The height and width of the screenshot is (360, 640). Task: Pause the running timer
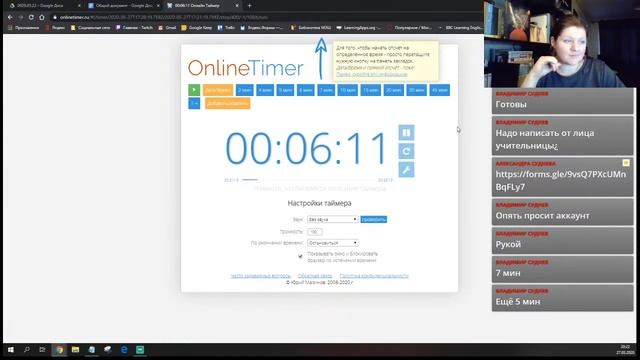click(406, 132)
